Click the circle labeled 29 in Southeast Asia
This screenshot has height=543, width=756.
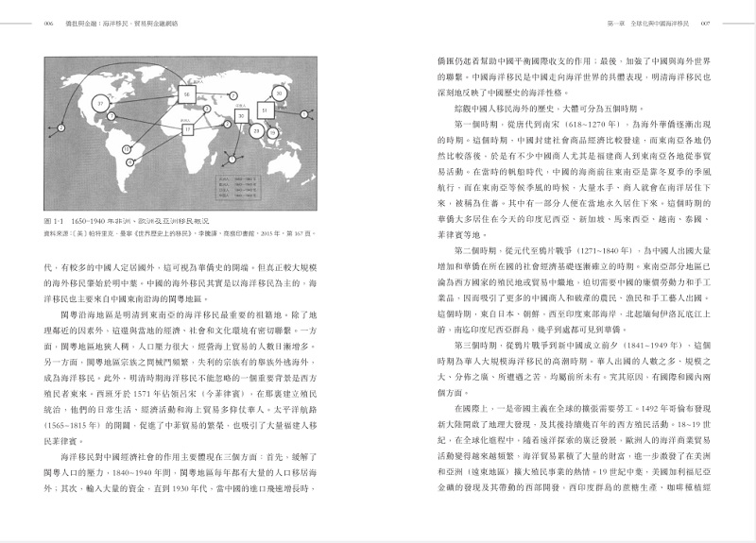click(256, 130)
